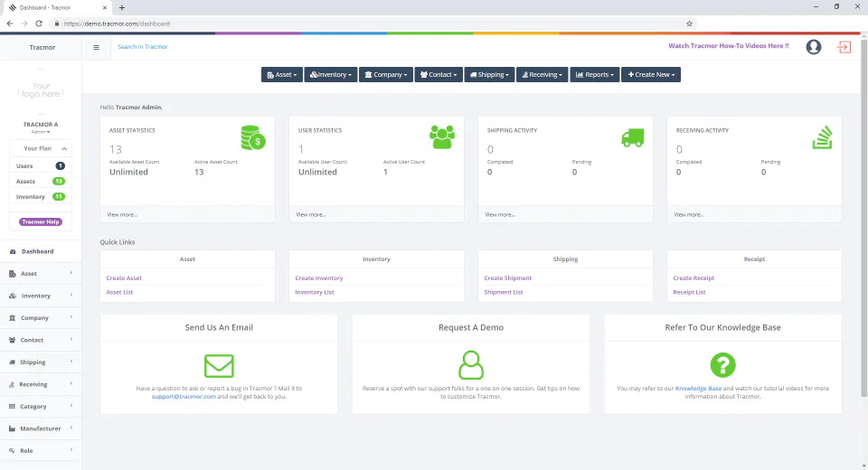The height and width of the screenshot is (470, 868).
Task: Open the Receipt List quick link
Action: (x=689, y=292)
